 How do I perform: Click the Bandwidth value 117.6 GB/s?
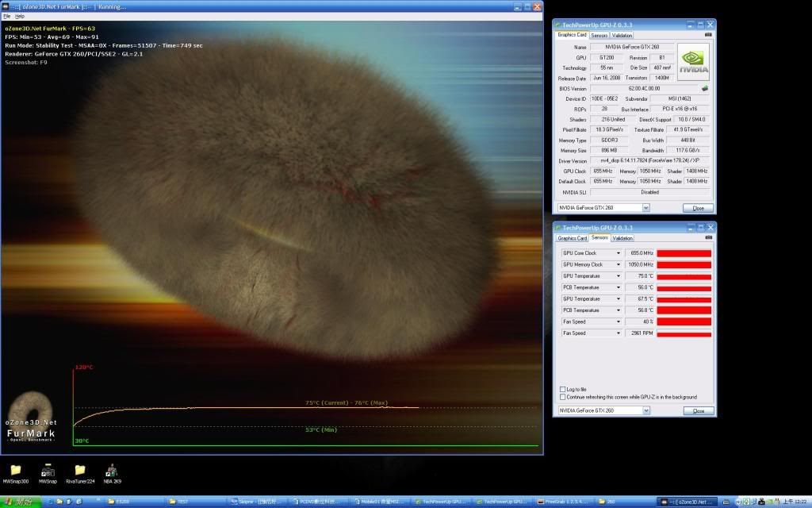(x=688, y=150)
